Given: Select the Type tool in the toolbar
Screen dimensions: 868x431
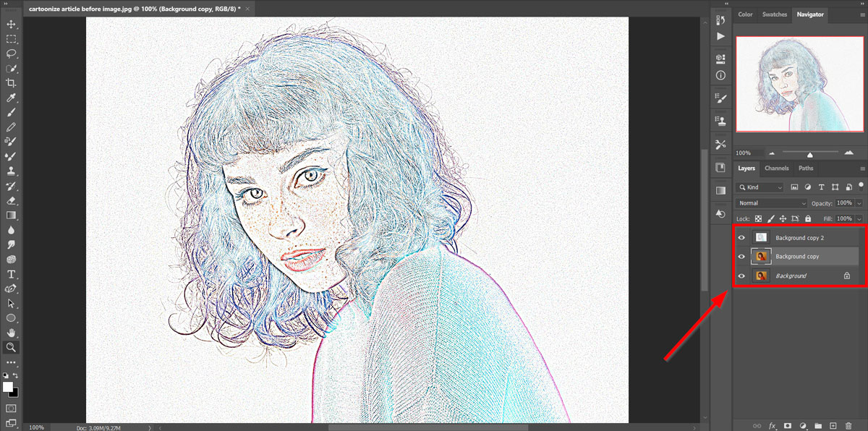Looking at the screenshot, I should (10, 273).
